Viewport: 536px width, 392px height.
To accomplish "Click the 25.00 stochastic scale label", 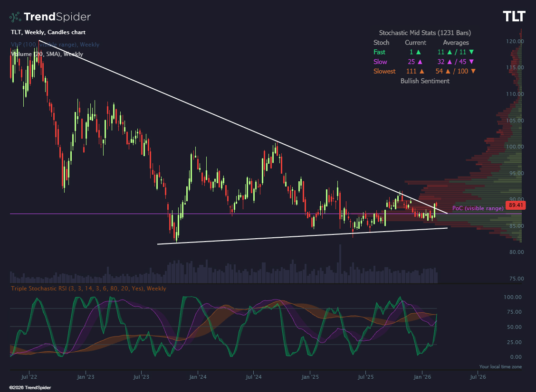I will 514,342.
